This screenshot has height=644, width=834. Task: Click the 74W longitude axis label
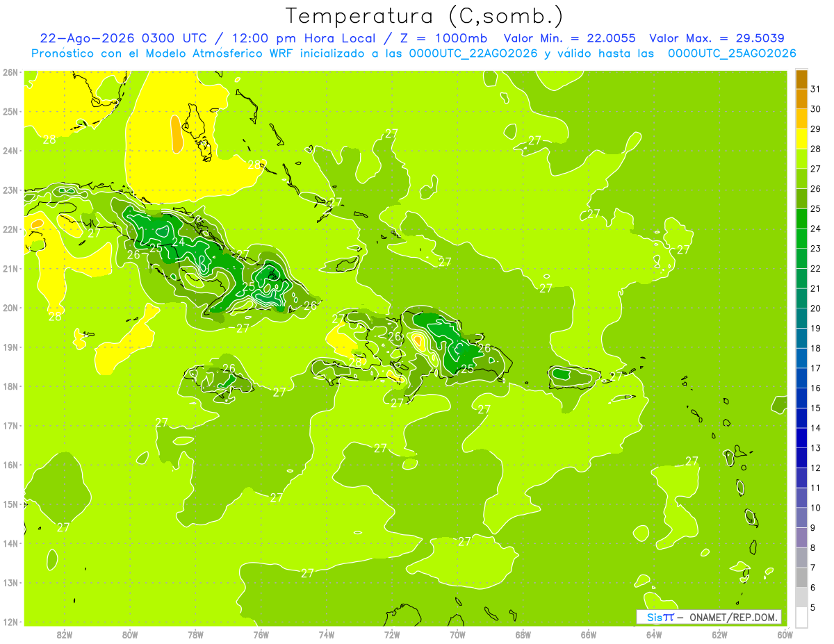pos(327,634)
